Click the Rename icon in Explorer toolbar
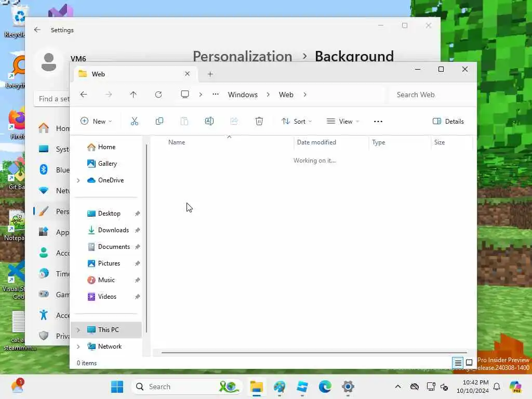Screen dimensions: 532x399 coord(209,121)
